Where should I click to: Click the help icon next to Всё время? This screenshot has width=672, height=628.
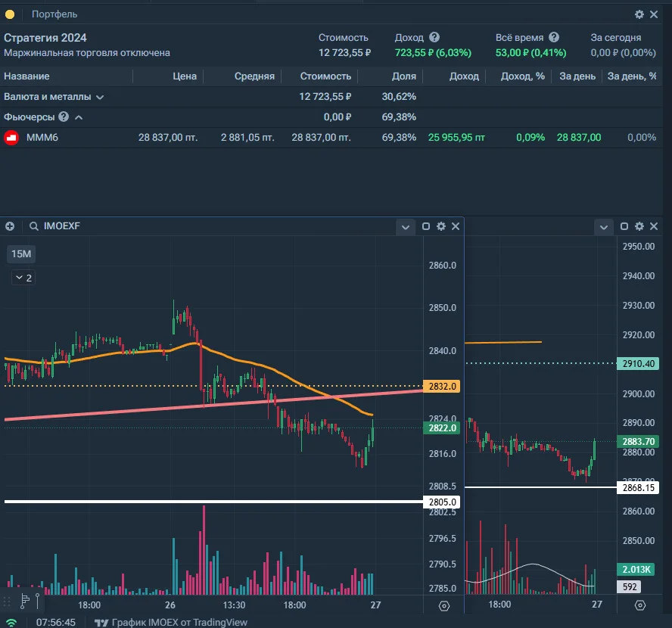554,37
